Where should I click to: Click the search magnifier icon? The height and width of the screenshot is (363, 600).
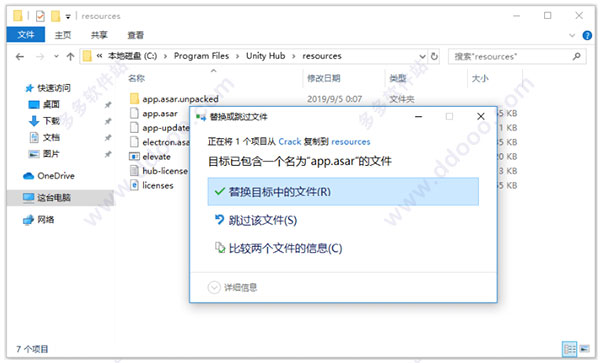click(x=576, y=56)
